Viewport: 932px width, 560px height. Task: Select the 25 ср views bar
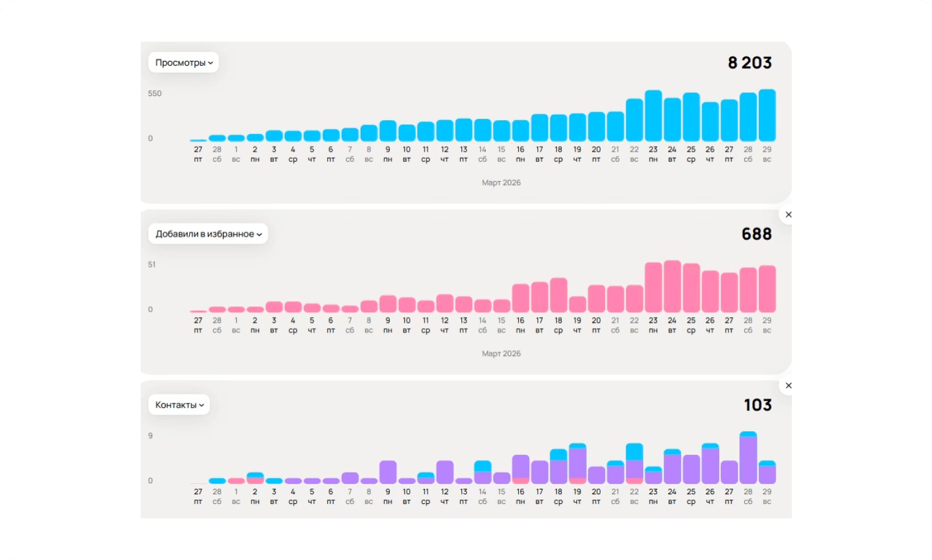(x=691, y=117)
